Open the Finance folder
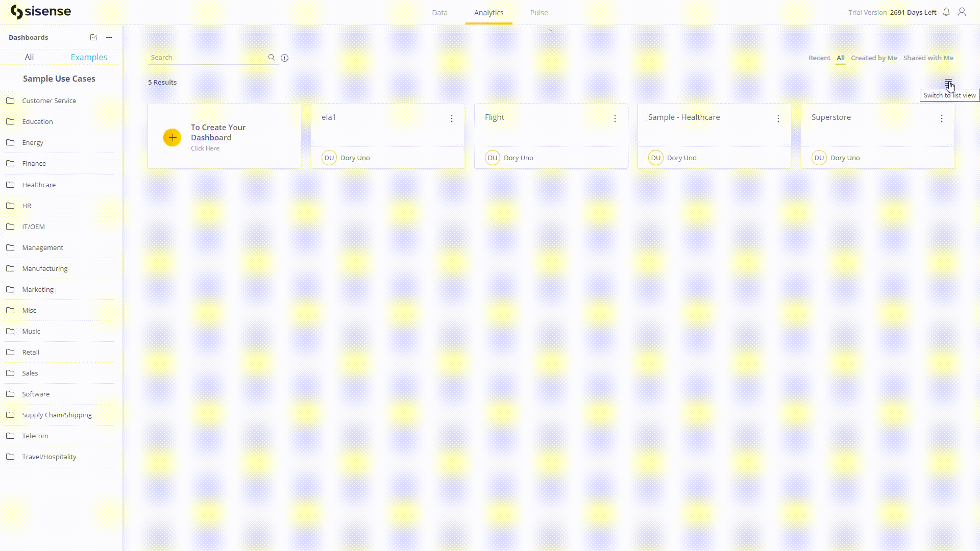The image size is (980, 551). 60,163
